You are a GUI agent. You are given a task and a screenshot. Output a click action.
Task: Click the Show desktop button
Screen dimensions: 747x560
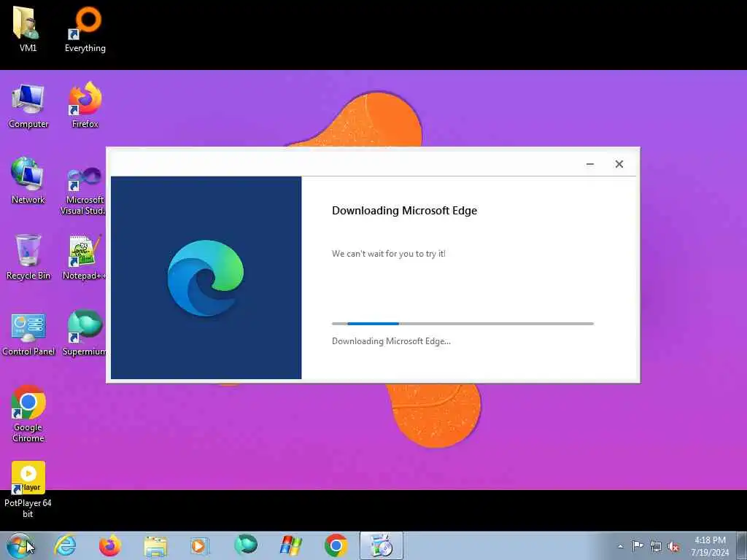click(x=742, y=546)
